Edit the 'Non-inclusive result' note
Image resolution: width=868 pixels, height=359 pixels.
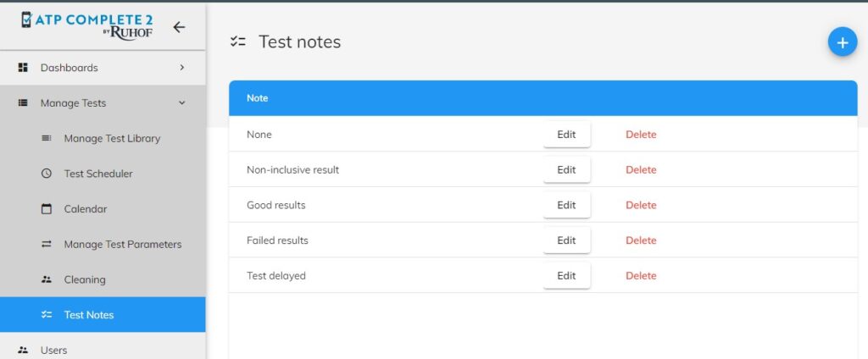coord(566,170)
